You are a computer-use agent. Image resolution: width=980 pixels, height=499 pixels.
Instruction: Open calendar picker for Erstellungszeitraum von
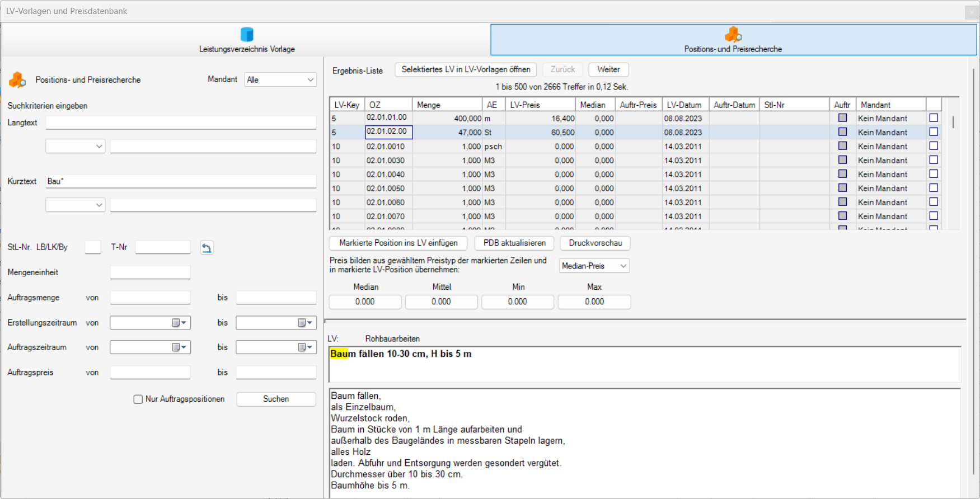(x=179, y=323)
